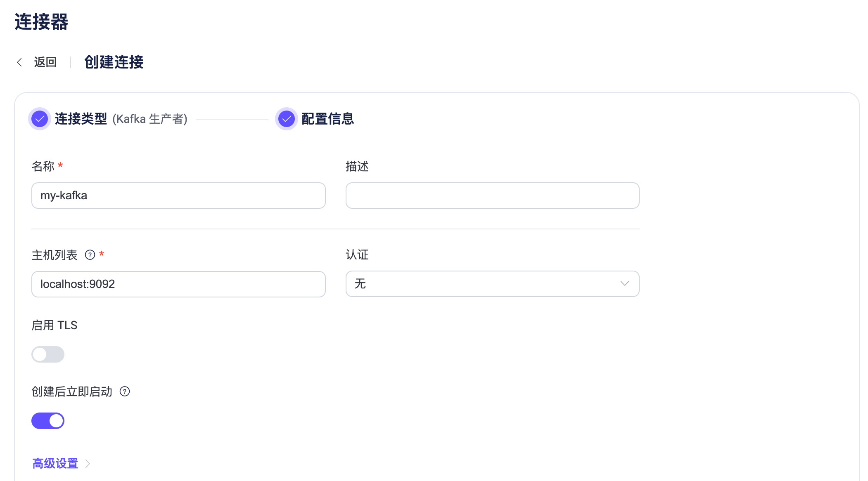This screenshot has width=868, height=481.
Task: Select an option from the authentication dropdown
Action: 492,284
